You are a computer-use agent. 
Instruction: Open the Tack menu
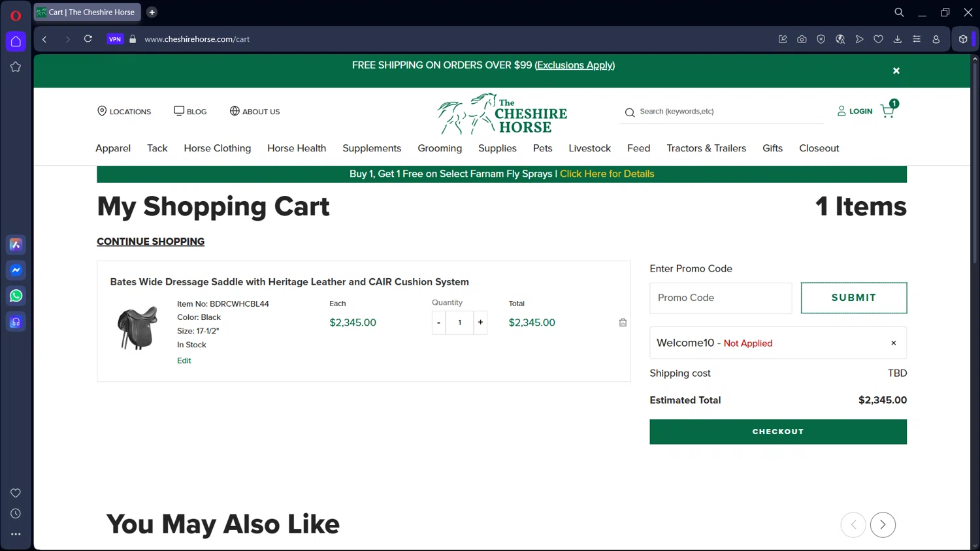[x=157, y=148]
